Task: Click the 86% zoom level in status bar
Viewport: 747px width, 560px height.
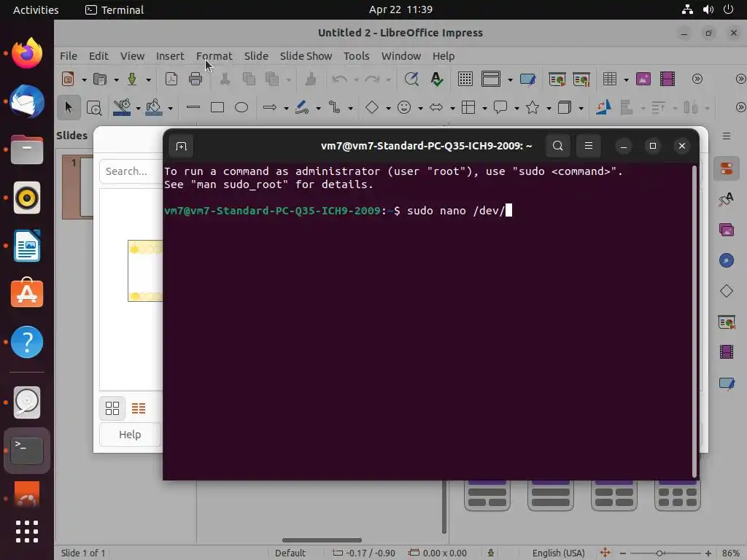Action: tap(731, 553)
